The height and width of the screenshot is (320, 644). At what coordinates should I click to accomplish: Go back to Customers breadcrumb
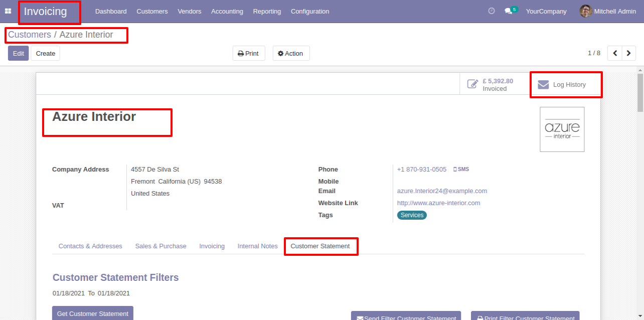(30, 35)
